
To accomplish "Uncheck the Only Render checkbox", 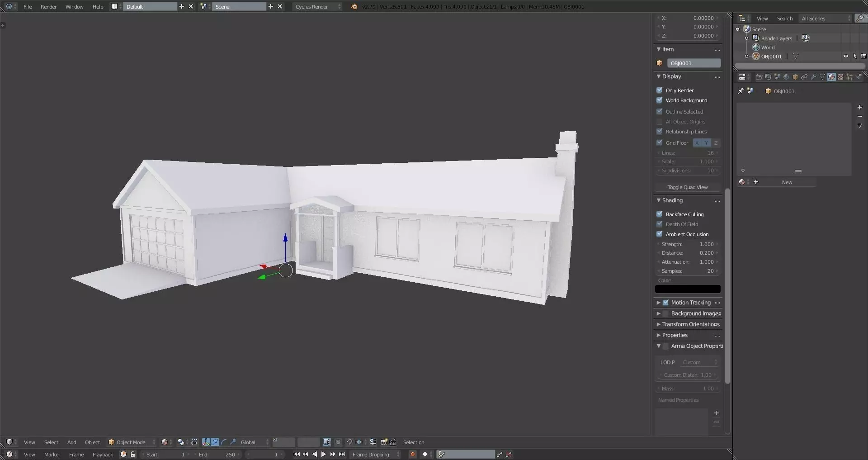I will click(x=660, y=90).
